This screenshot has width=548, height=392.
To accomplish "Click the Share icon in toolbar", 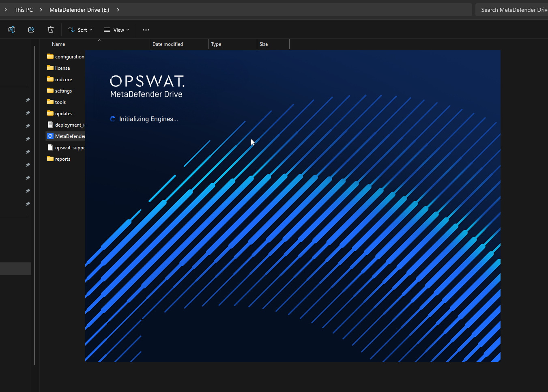I will pos(31,30).
